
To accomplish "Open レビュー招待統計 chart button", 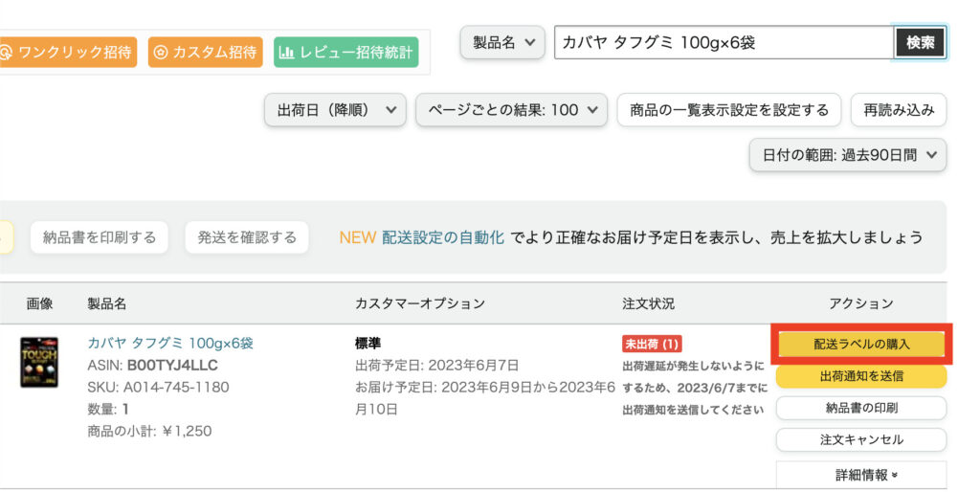I will pos(346,52).
